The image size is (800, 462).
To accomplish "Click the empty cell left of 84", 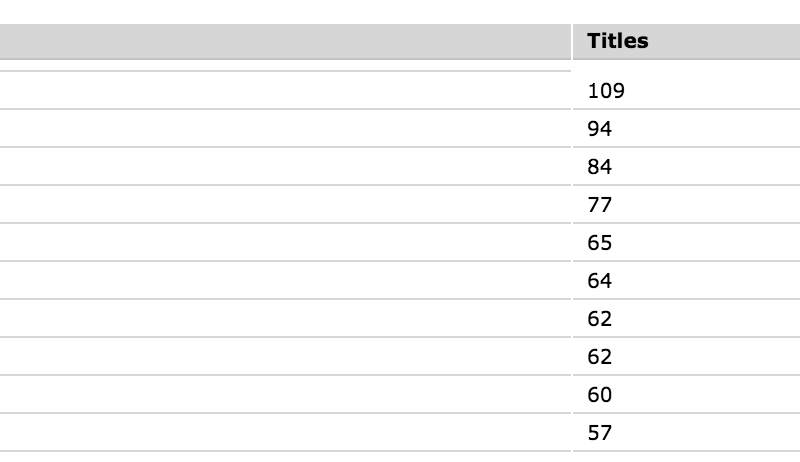I will tap(285, 167).
